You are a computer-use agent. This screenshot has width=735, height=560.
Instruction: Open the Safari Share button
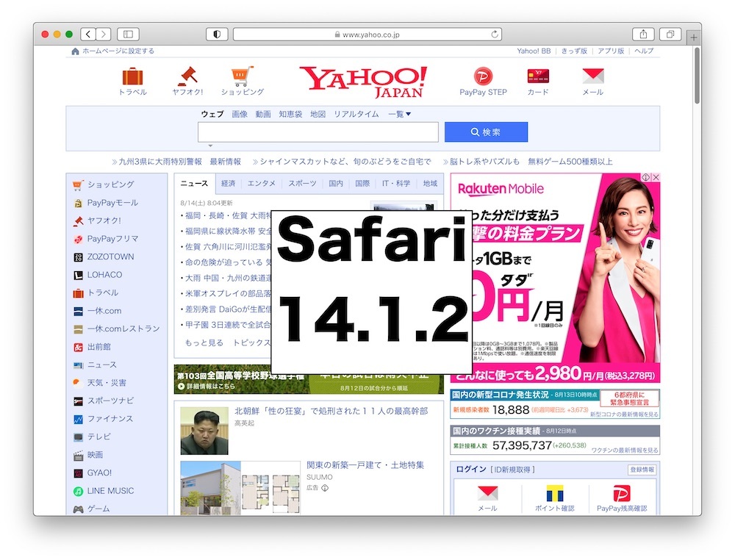pyautogui.click(x=644, y=35)
